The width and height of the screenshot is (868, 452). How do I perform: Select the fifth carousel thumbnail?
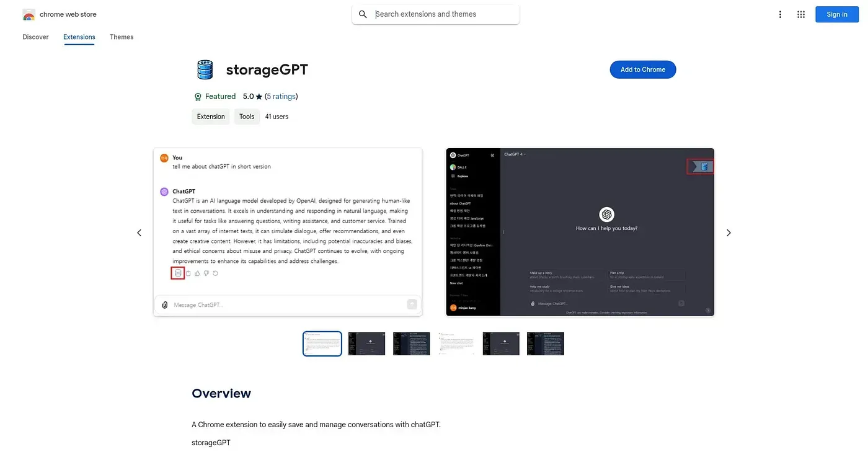[x=501, y=343]
